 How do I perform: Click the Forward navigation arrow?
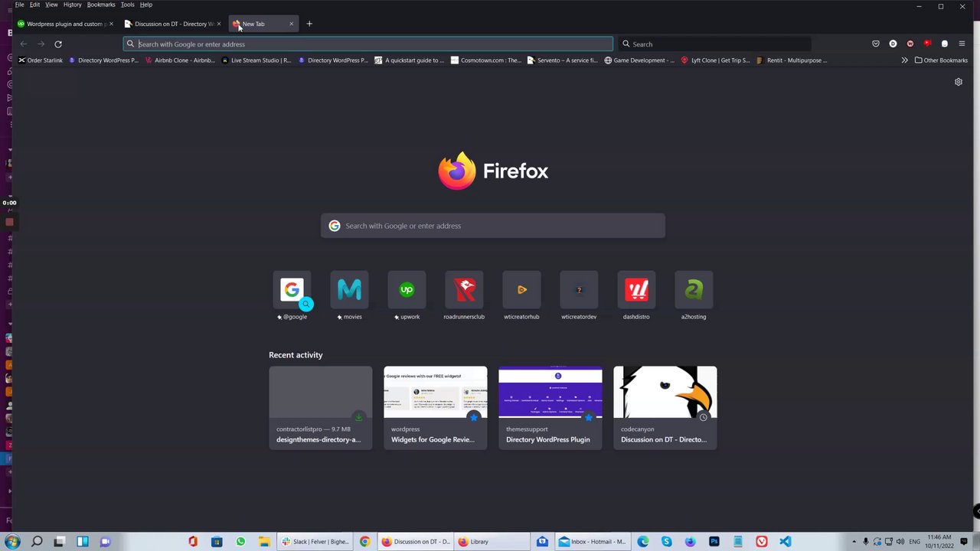coord(41,44)
